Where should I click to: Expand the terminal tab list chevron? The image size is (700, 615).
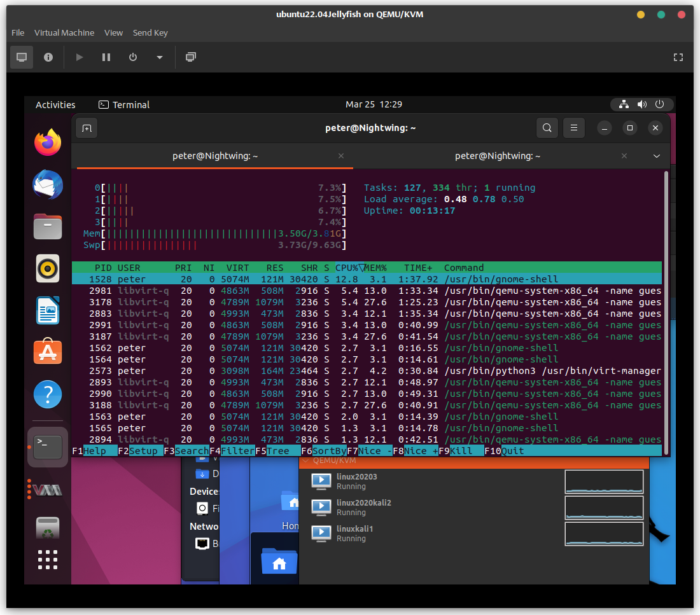657,156
